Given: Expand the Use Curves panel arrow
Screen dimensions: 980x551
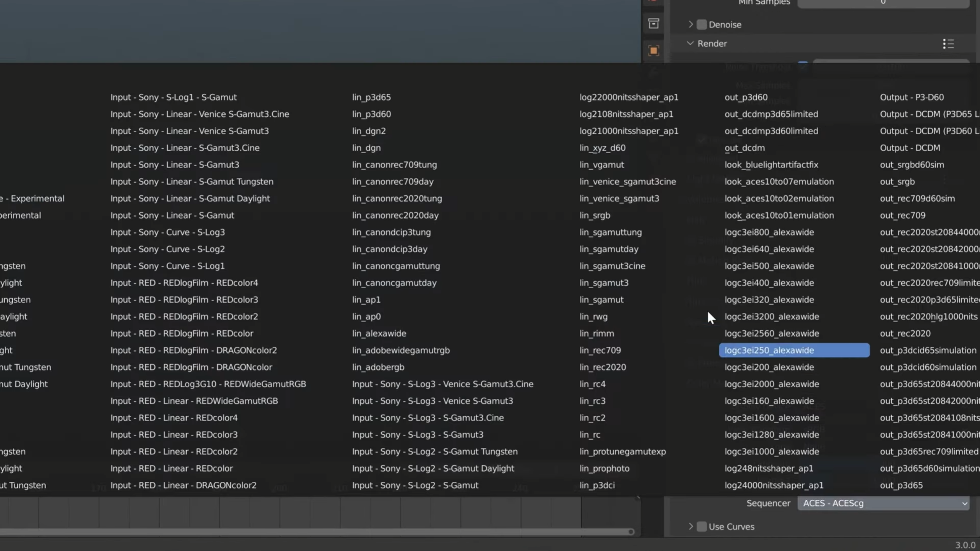Looking at the screenshot, I should click(691, 526).
